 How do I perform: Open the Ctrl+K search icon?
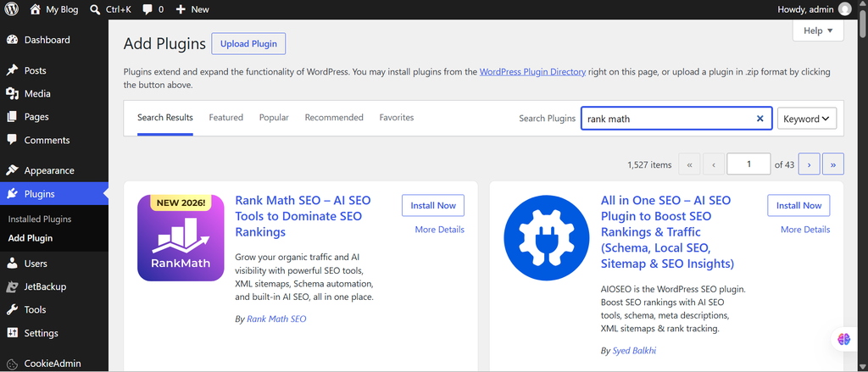(x=95, y=9)
